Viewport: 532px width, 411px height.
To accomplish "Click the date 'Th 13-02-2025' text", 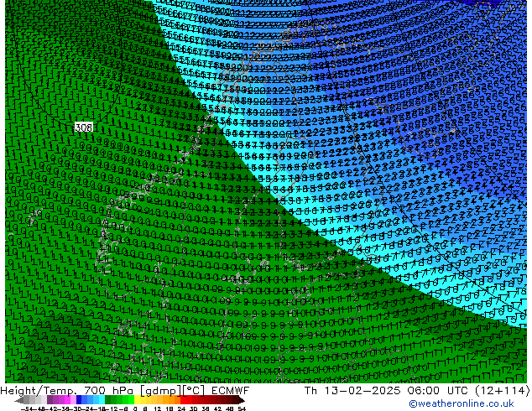I will click(x=352, y=391).
